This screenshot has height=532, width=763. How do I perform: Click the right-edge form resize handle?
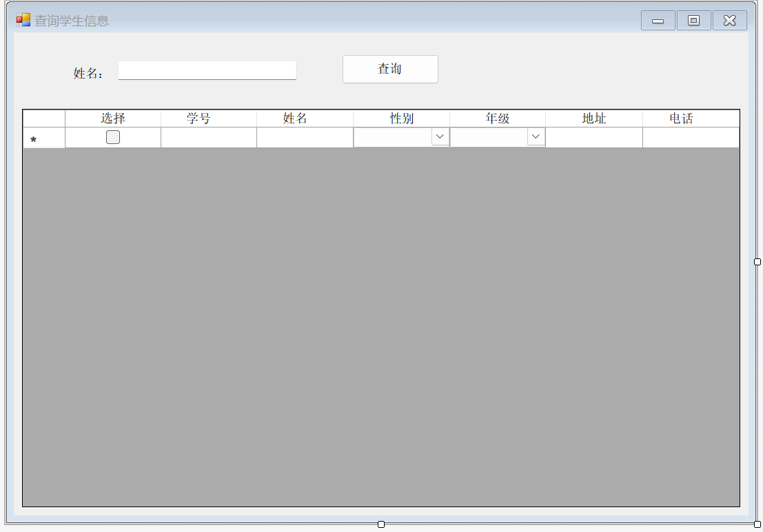757,262
